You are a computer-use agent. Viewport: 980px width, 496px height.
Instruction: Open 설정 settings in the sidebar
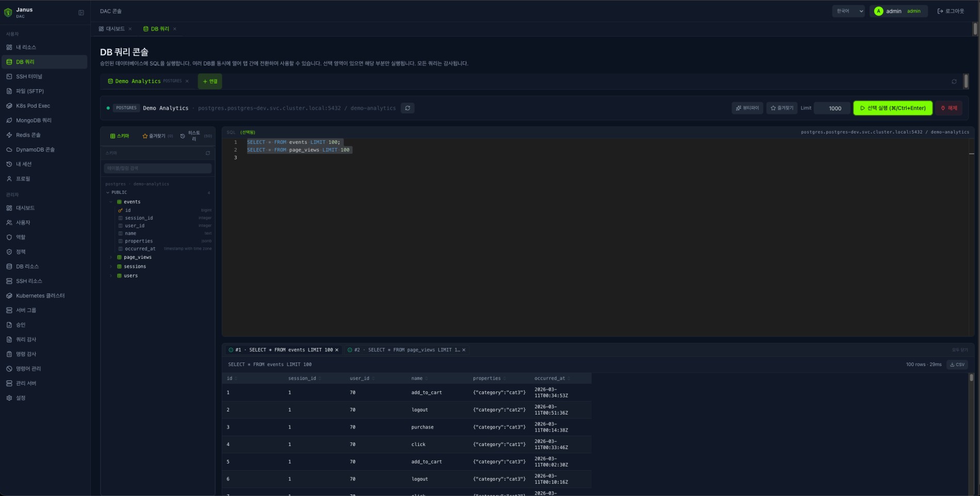(44, 398)
